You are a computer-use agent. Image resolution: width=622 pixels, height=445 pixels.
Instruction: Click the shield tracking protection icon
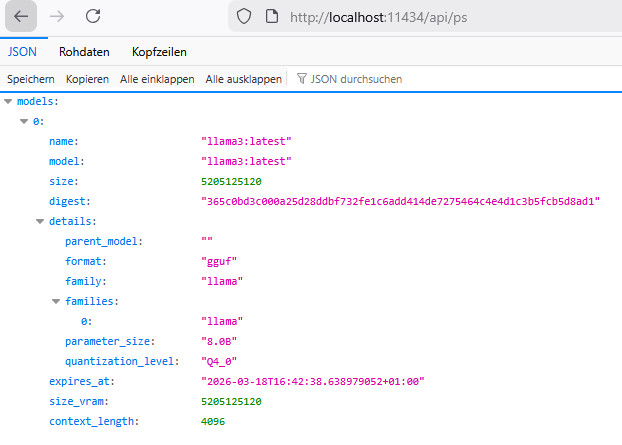pyautogui.click(x=244, y=17)
